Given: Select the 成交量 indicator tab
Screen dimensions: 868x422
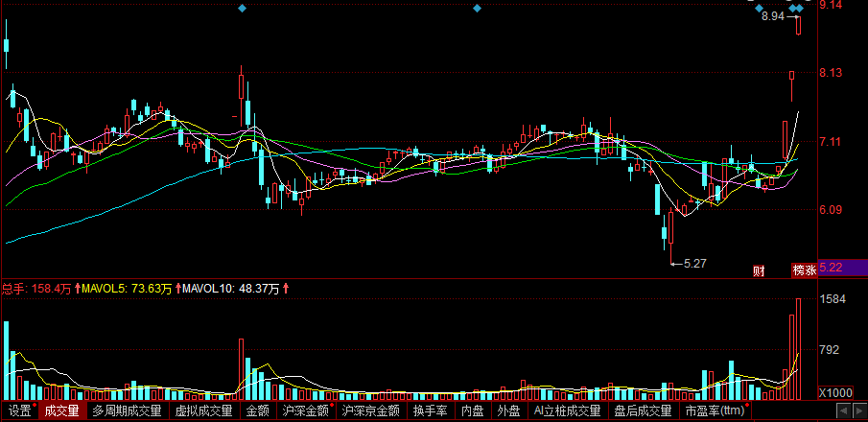Looking at the screenshot, I should 62,410.
